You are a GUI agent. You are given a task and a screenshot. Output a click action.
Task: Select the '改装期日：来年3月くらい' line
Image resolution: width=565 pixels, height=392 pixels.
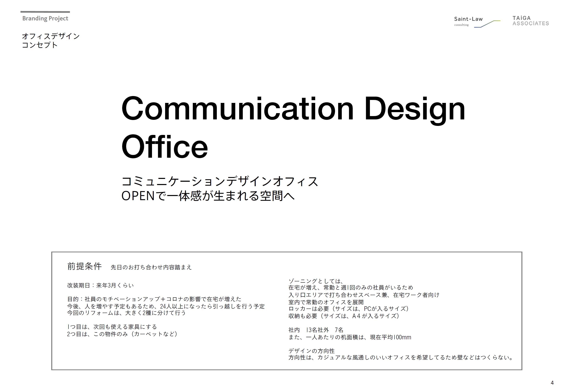(100, 285)
